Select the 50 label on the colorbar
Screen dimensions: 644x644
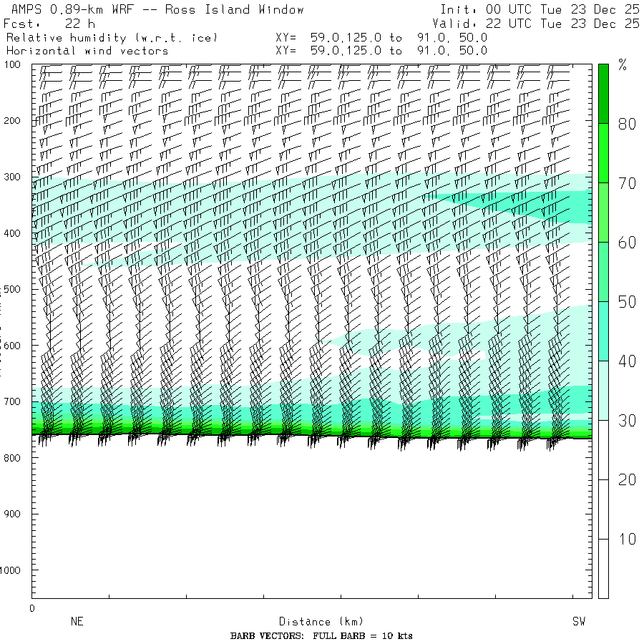[627, 302]
